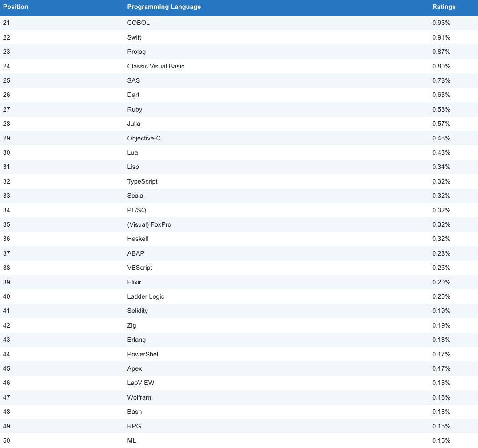This screenshot has width=478, height=448.
Task: Select Ladder Logic in the table
Action: 146,296
